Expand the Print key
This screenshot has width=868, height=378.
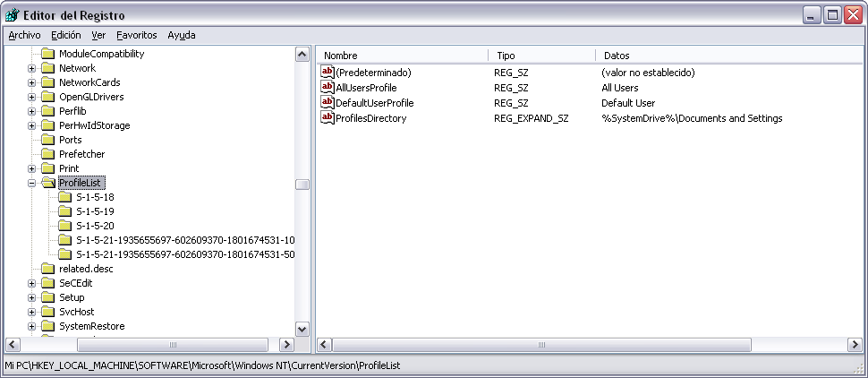tap(31, 168)
